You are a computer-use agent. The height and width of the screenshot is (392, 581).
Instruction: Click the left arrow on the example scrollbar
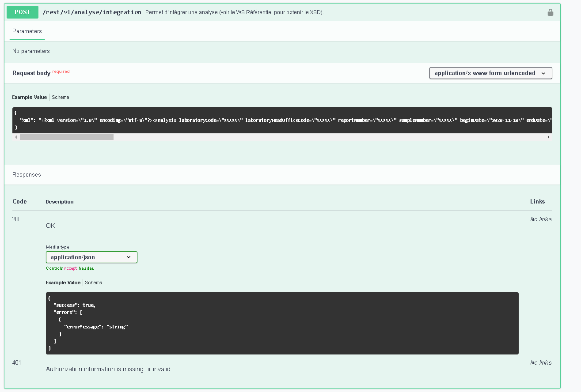point(15,137)
